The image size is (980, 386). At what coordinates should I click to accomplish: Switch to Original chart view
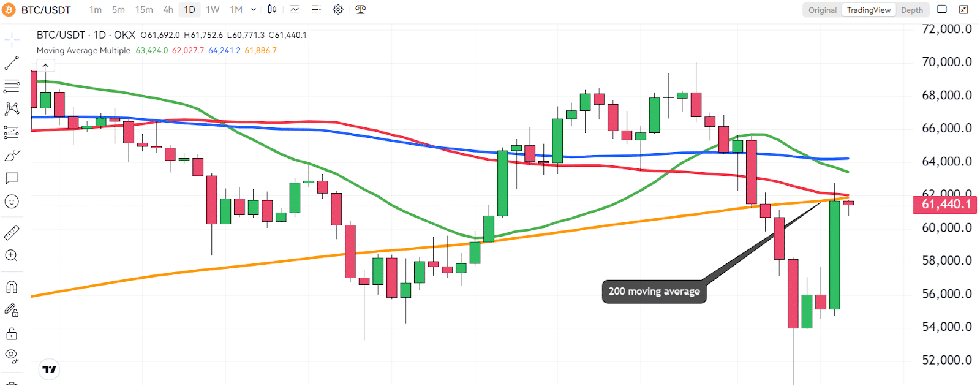(823, 10)
